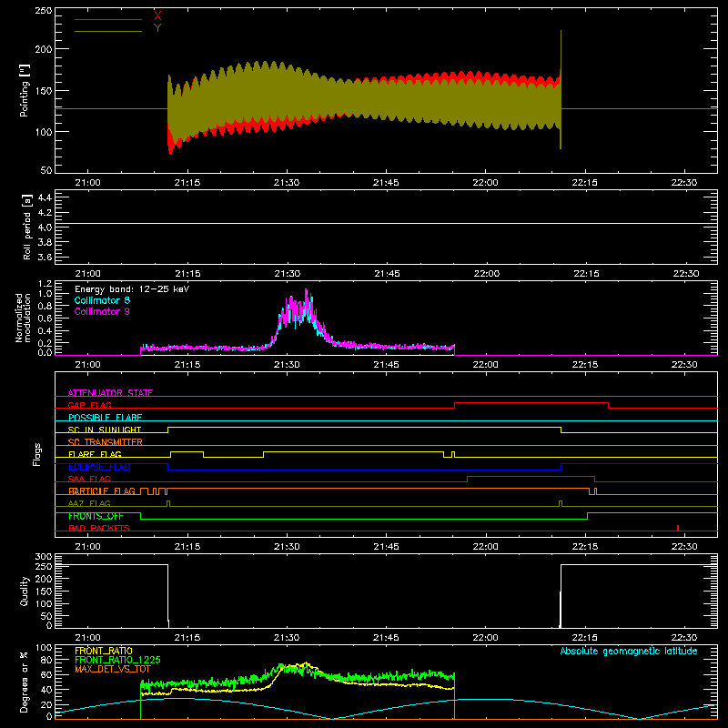
Task: Click the 21:15 tick label under Quality plot
Action: click(187, 638)
